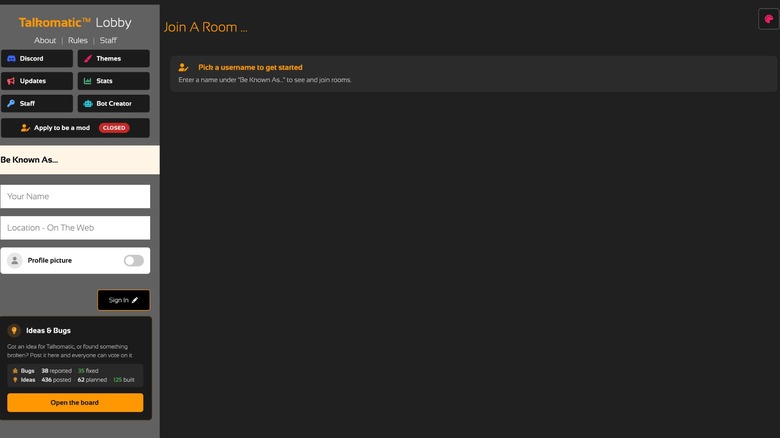Image resolution: width=780 pixels, height=438 pixels.
Task: Click Open the board button
Action: coord(75,403)
